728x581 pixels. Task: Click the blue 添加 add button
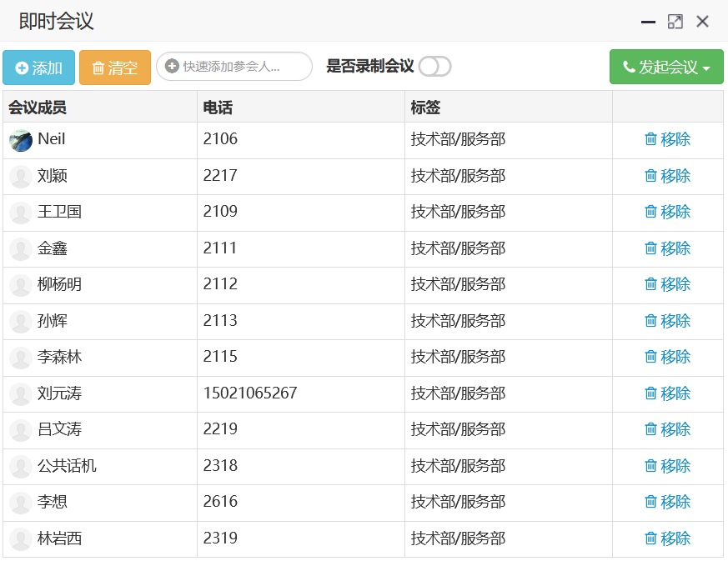tap(38, 68)
